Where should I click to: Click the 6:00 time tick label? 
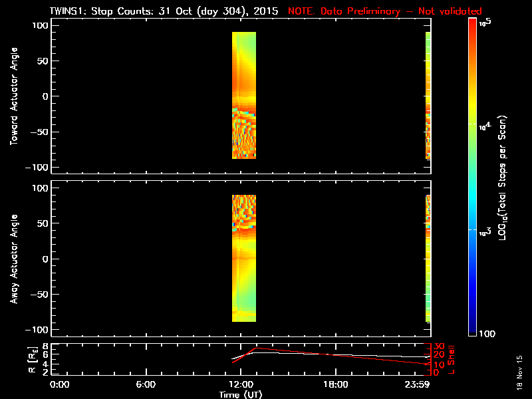tap(146, 384)
